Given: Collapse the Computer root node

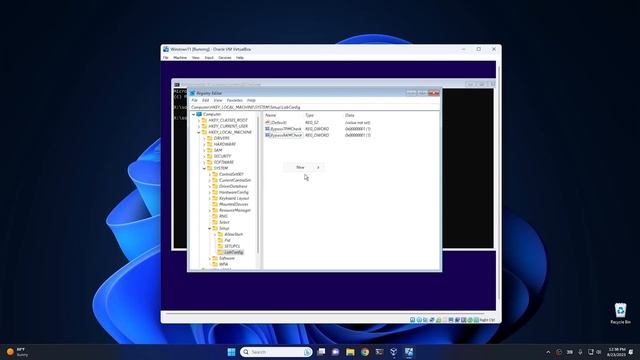Looking at the screenshot, I should [193, 114].
